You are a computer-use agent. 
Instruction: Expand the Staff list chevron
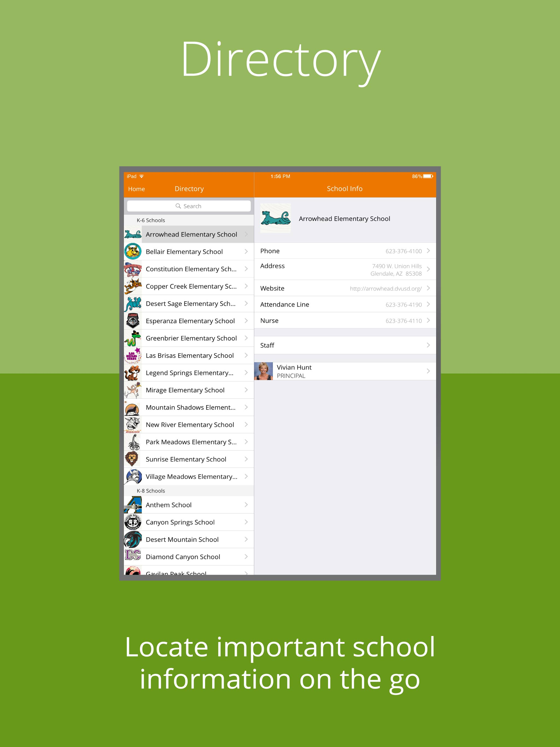(x=428, y=345)
